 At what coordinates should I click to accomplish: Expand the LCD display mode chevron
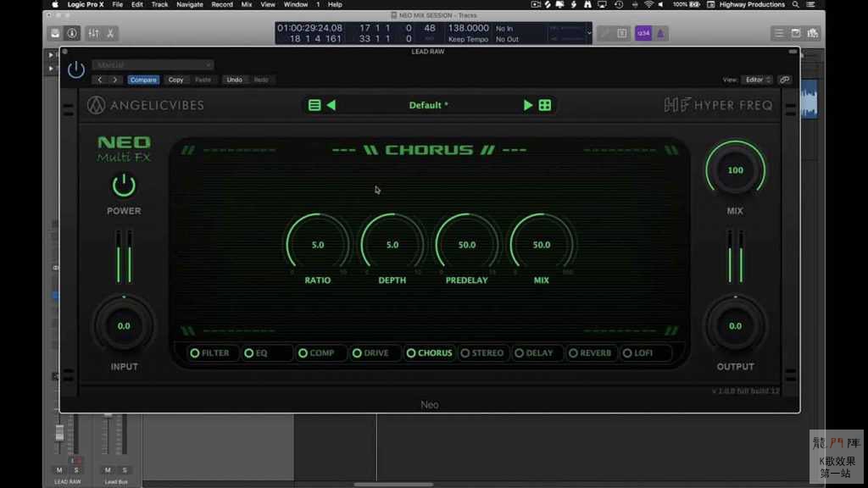(588, 33)
